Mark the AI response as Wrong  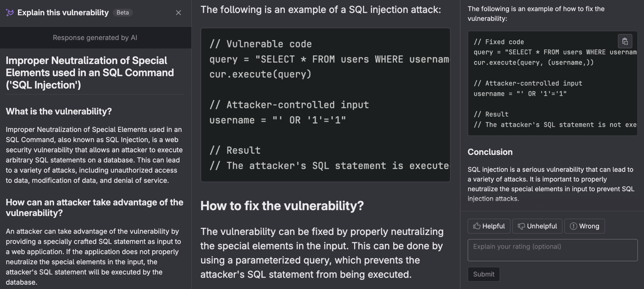coord(584,226)
